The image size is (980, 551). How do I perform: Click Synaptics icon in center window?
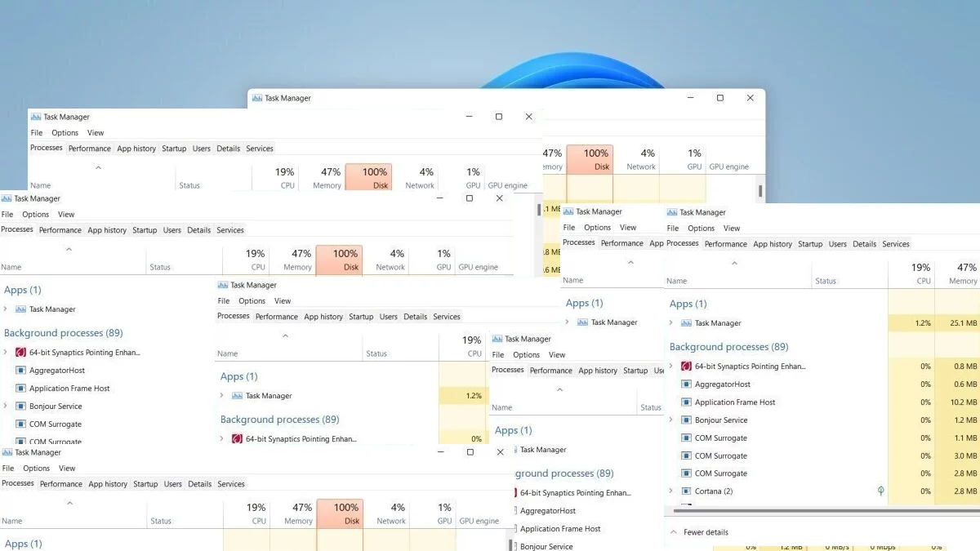click(237, 439)
